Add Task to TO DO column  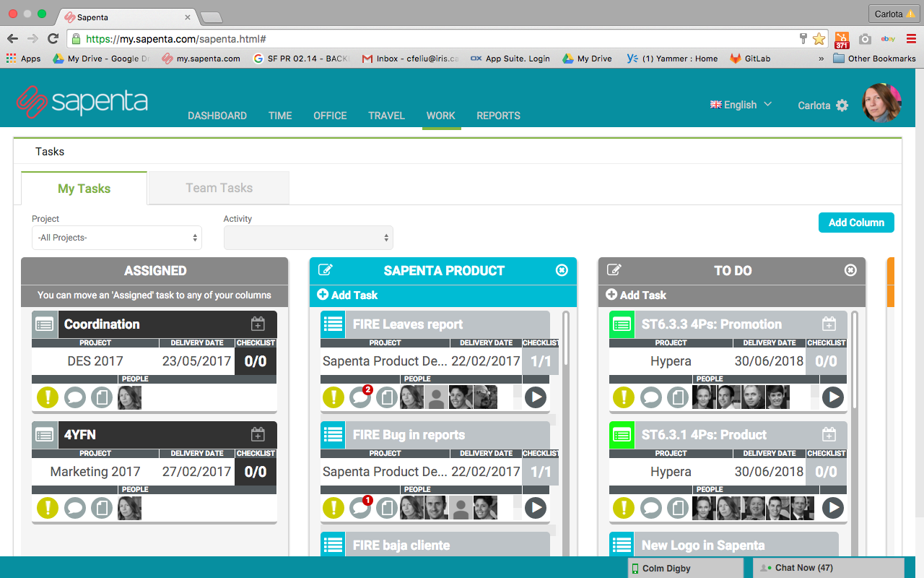click(x=636, y=295)
